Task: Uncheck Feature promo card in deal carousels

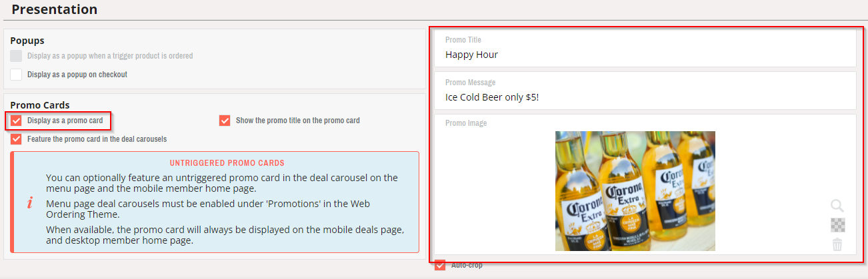Action: pyautogui.click(x=16, y=139)
